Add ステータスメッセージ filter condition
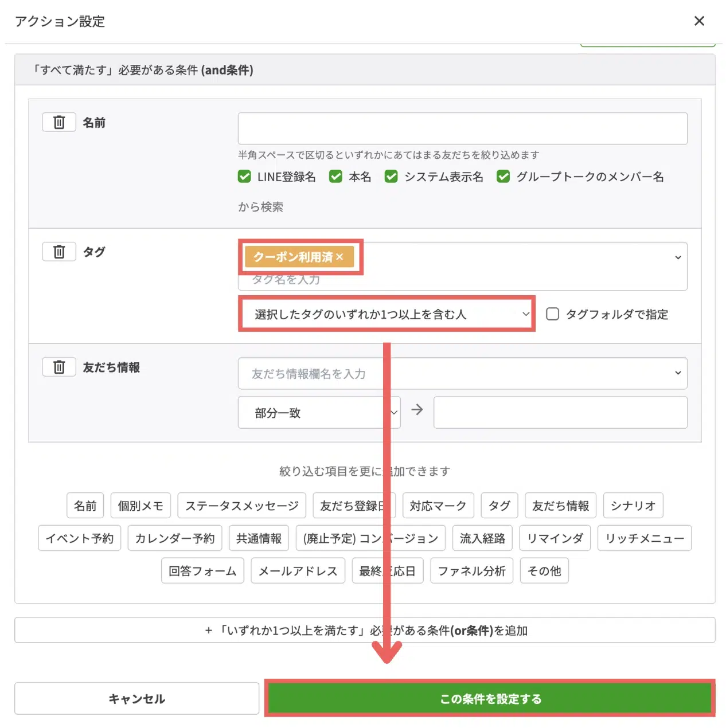 click(x=241, y=506)
